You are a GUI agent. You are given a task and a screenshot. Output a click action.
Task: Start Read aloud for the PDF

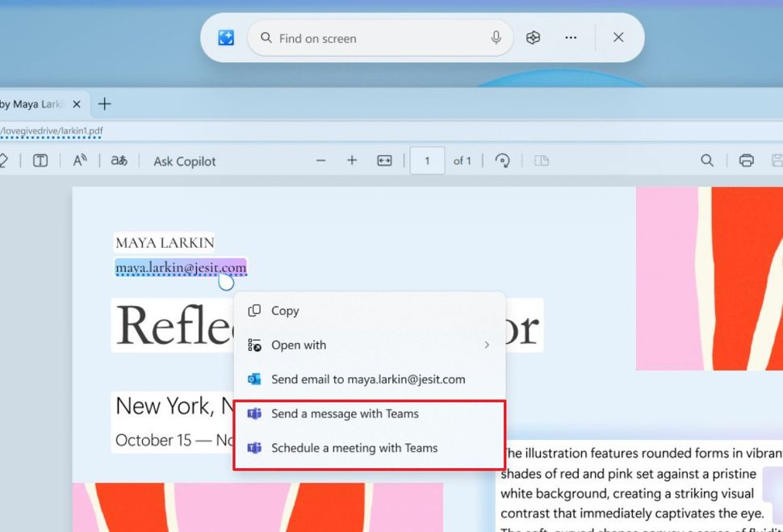80,161
